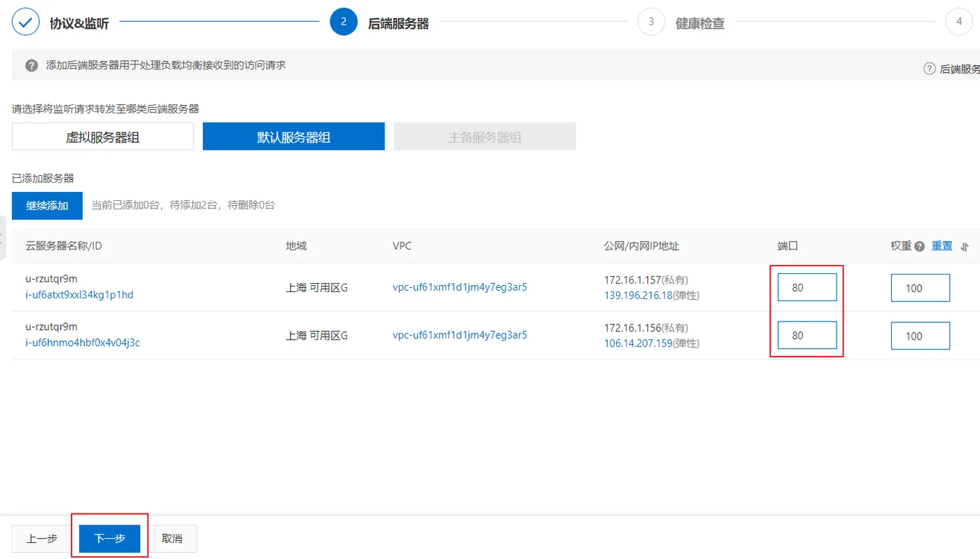Viewport: 980px width, 559px height.
Task: Click the 端口 column header
Action: point(787,246)
